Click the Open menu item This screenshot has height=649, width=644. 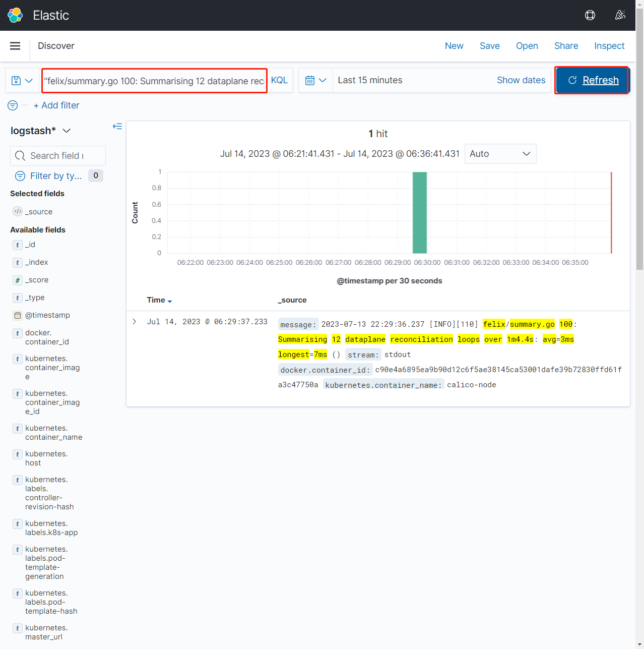pos(527,46)
